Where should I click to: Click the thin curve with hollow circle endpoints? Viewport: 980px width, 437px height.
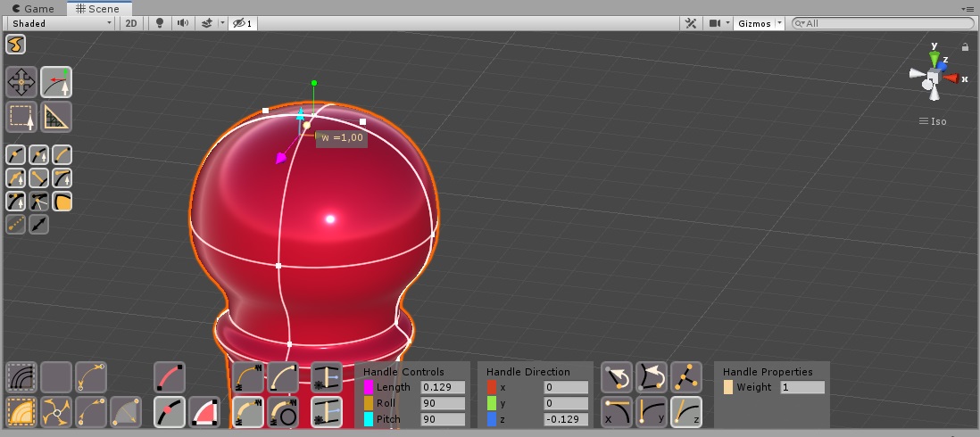pyautogui.click(x=91, y=377)
